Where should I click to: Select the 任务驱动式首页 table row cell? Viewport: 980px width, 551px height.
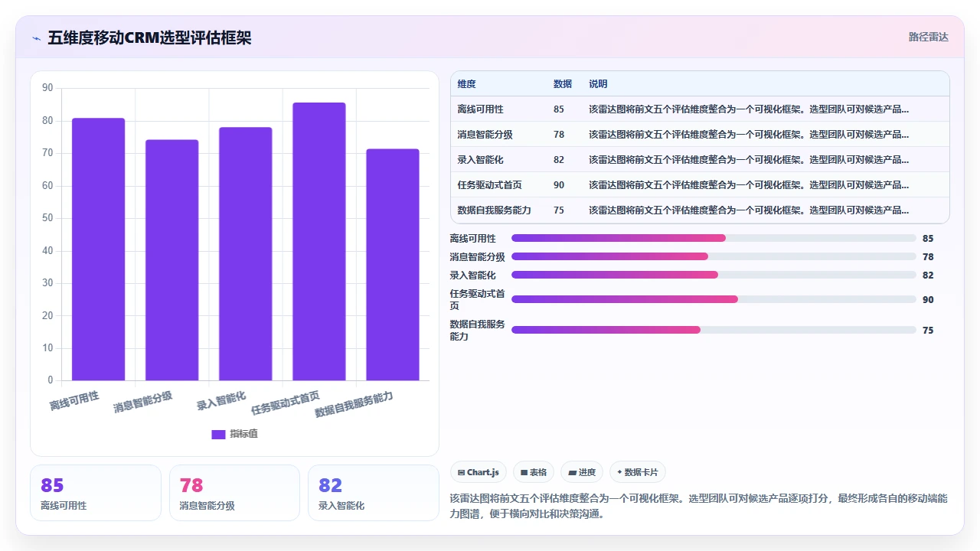pyautogui.click(x=489, y=184)
